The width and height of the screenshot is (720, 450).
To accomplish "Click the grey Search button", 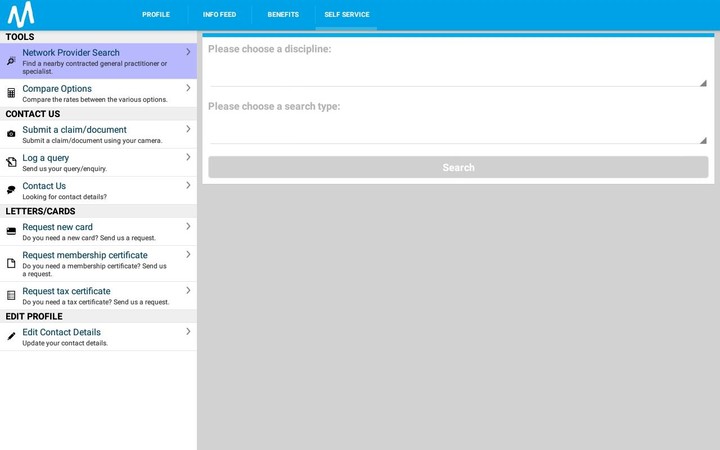I will tap(458, 167).
